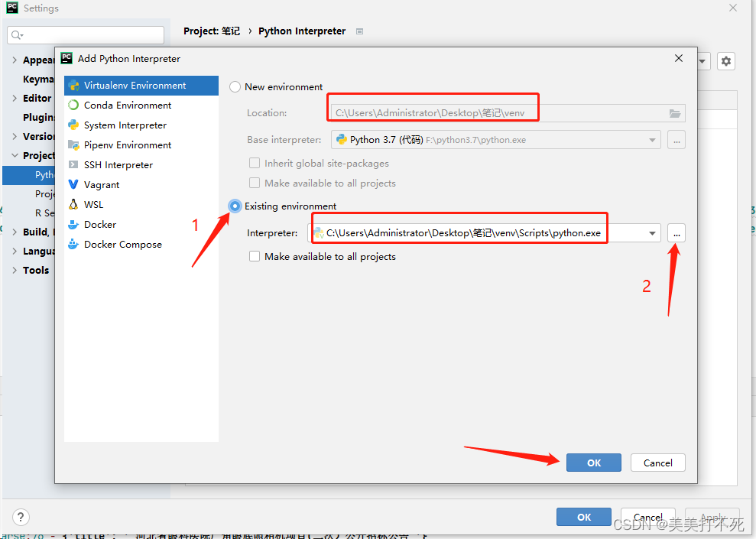Toggle Inherit global site-packages checkbox
This screenshot has height=539, width=756.
255,163
